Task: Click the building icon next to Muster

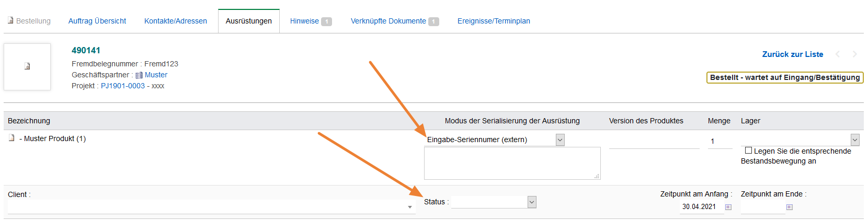Action: (x=139, y=75)
